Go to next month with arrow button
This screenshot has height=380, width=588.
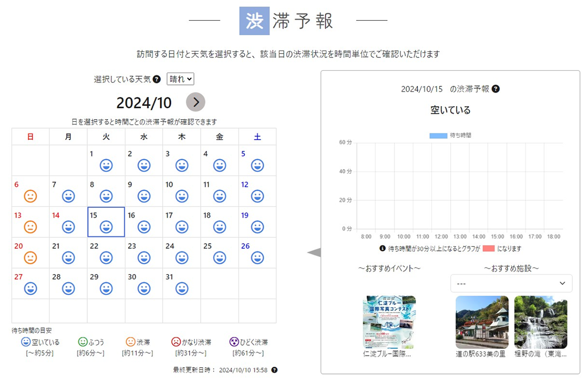coord(196,102)
